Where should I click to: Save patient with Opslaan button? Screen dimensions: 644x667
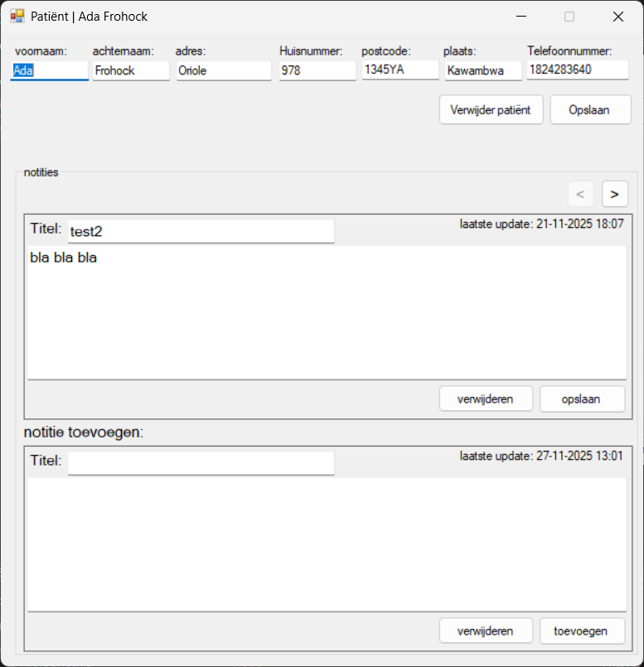590,109
